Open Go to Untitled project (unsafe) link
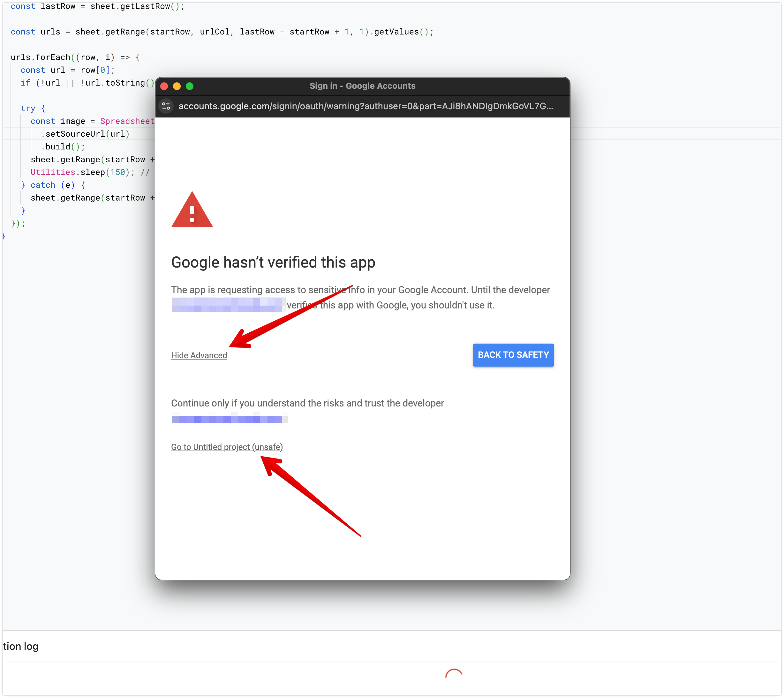Image resolution: width=784 pixels, height=698 pixels. (227, 447)
